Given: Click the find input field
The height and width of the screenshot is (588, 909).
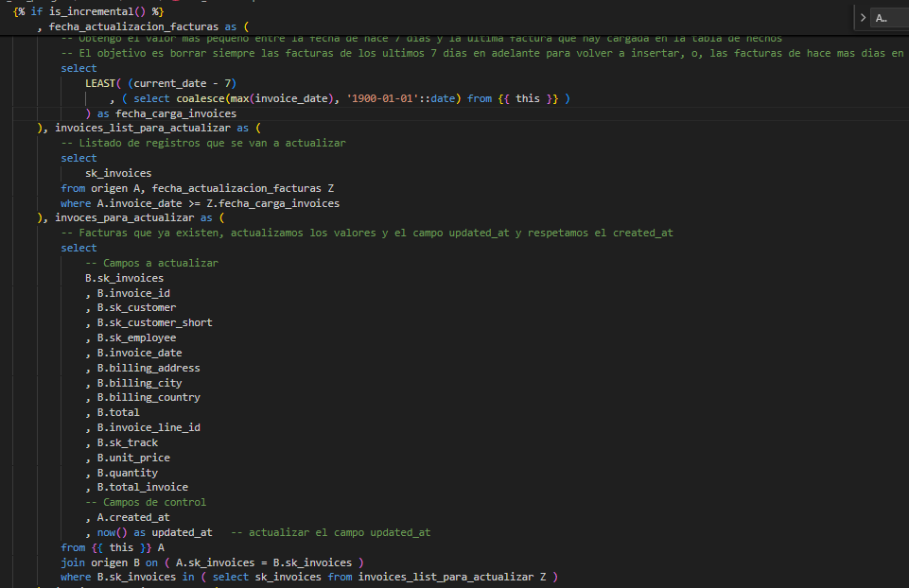Looking at the screenshot, I should pyautogui.click(x=887, y=18).
